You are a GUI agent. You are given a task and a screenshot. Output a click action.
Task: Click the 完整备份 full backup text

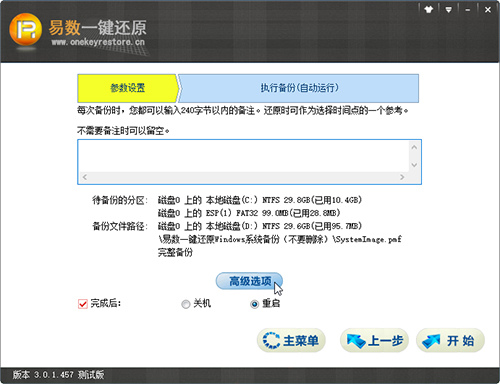pyautogui.click(x=175, y=252)
